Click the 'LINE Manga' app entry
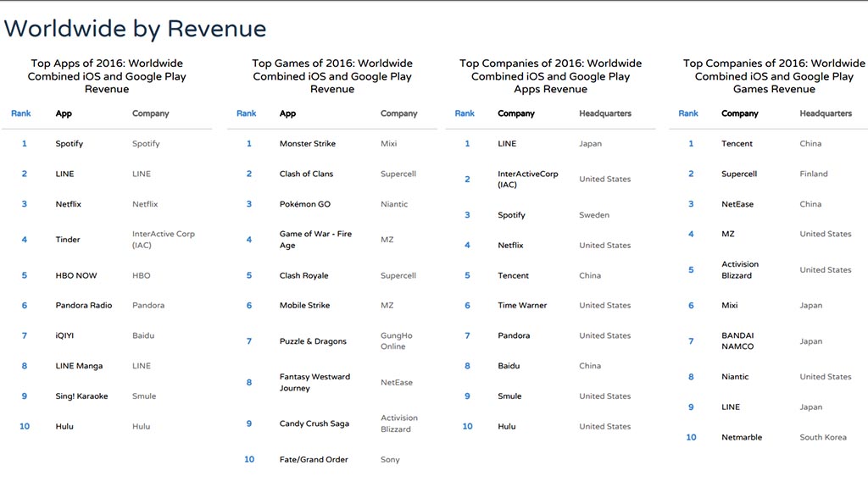The width and height of the screenshot is (868, 487). (79, 366)
